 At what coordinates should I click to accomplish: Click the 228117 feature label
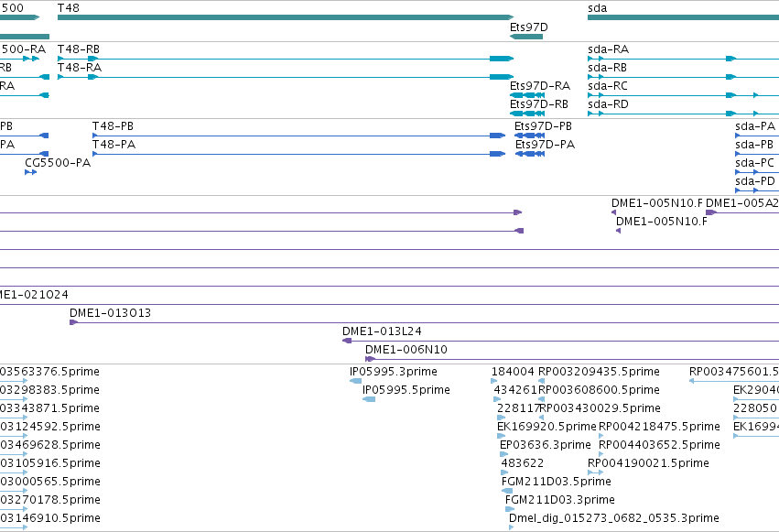coord(518,408)
